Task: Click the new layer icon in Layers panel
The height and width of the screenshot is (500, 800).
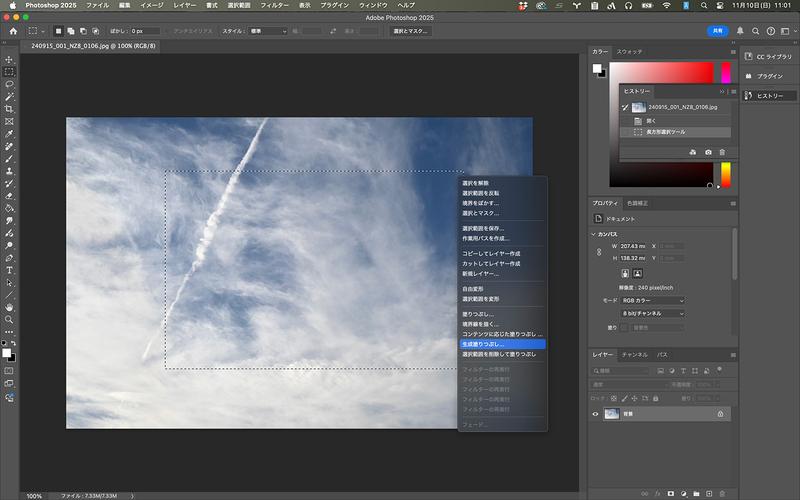Action: [x=709, y=493]
